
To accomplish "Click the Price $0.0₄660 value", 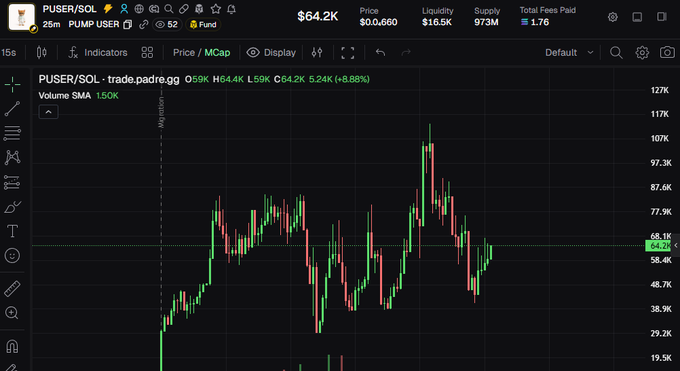I will click(378, 22).
